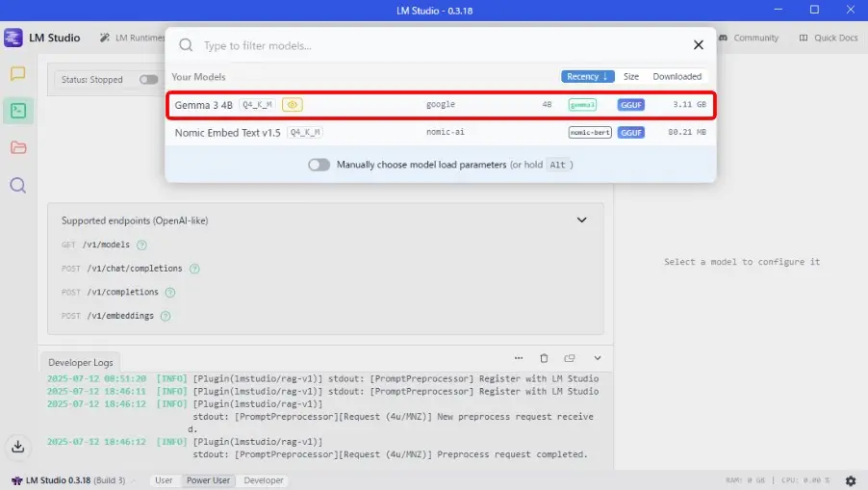Click the search magnifier in model filter
This screenshot has width=868, height=490.
(186, 45)
